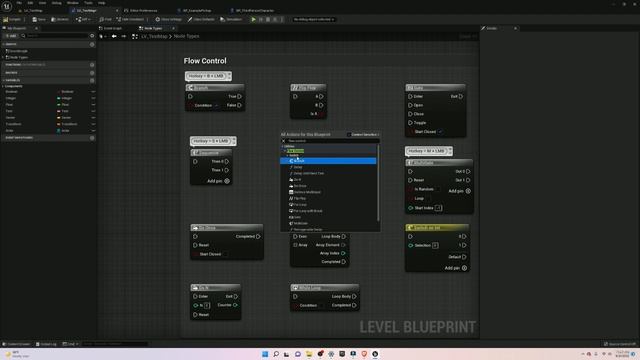Click the taskbar Search icon

tap(276, 354)
